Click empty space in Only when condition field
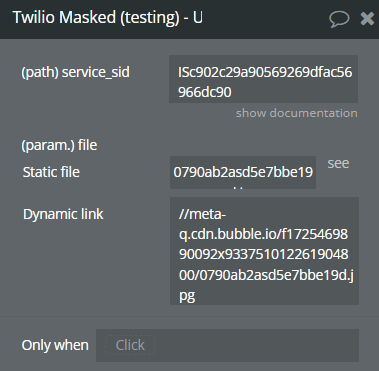This screenshot has width=379, height=371. [x=257, y=345]
